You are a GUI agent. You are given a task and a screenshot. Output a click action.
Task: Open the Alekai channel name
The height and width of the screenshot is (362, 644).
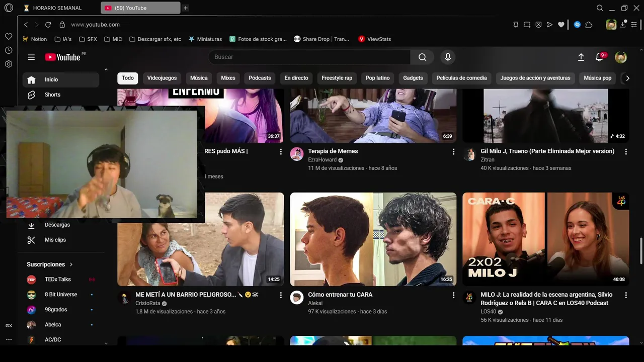(x=315, y=303)
